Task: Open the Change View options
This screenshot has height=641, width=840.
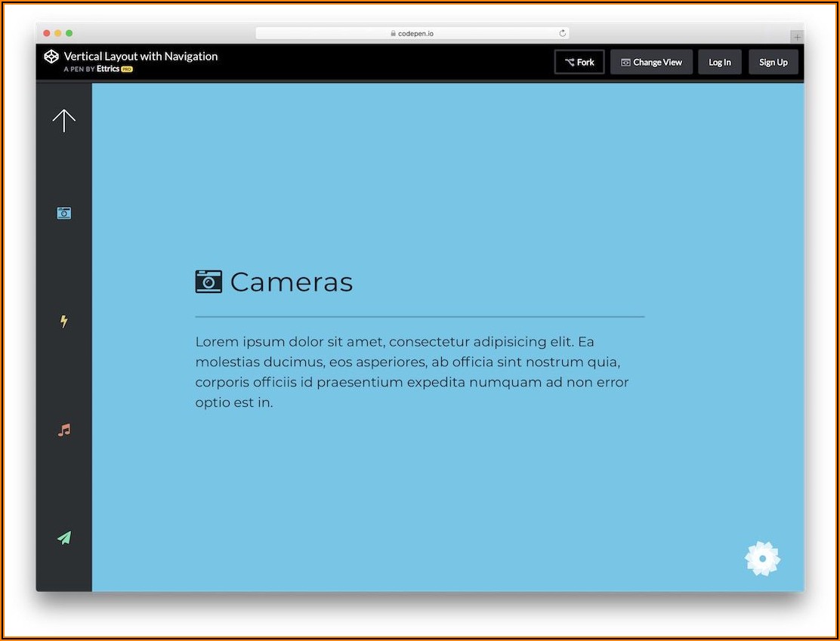Action: (x=651, y=63)
